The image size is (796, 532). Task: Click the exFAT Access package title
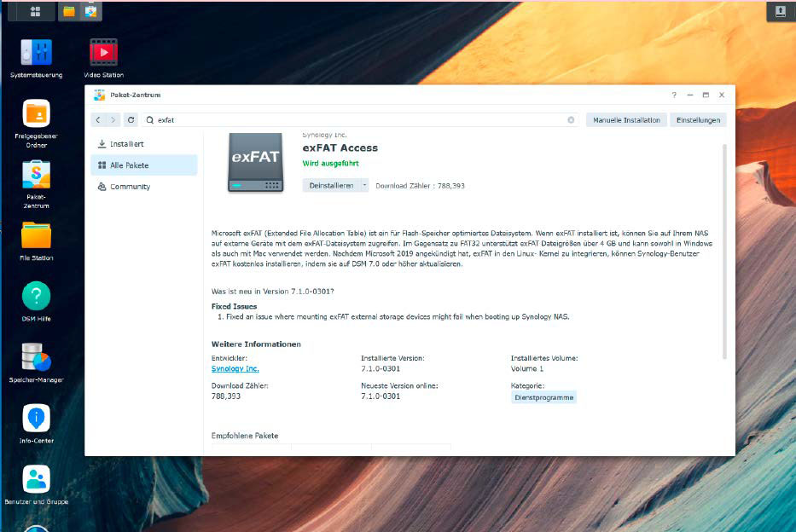(340, 148)
